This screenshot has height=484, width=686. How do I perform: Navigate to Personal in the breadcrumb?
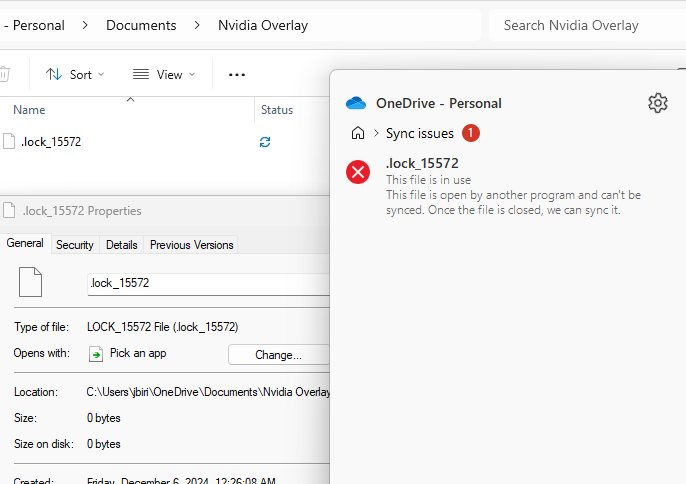pyautogui.click(x=38, y=25)
